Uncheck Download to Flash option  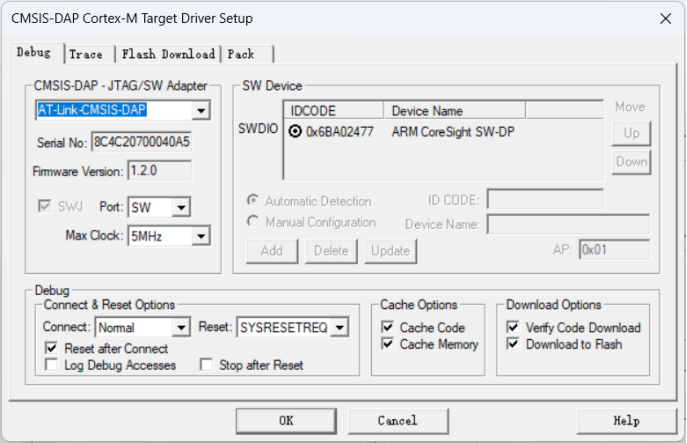[513, 344]
